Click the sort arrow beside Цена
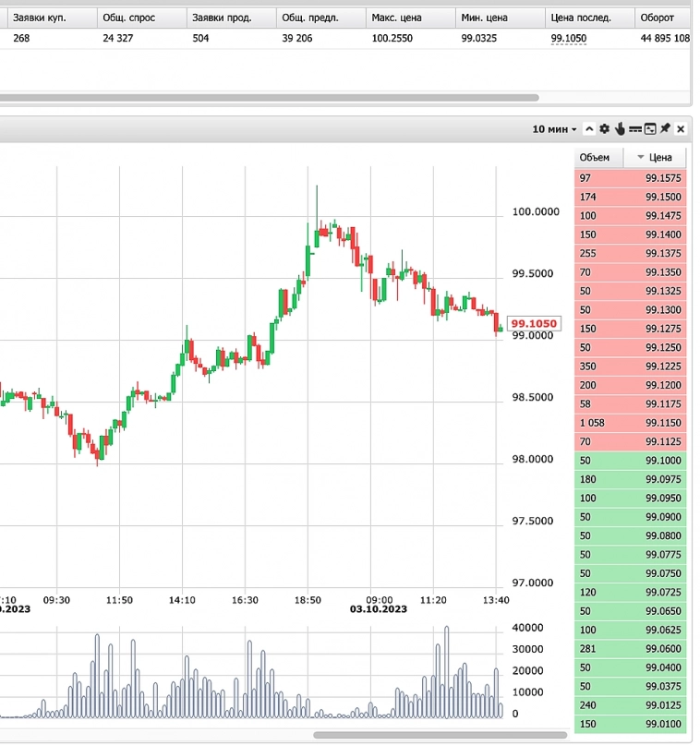 (x=641, y=158)
